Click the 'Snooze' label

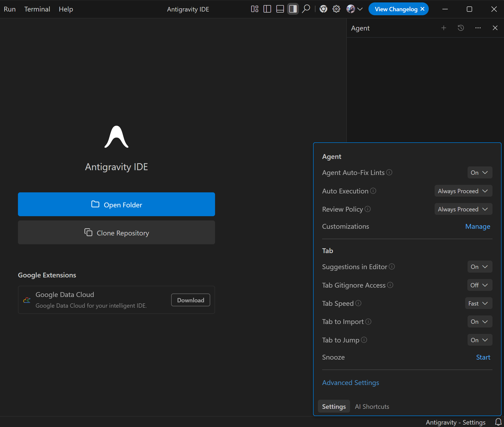(x=333, y=357)
